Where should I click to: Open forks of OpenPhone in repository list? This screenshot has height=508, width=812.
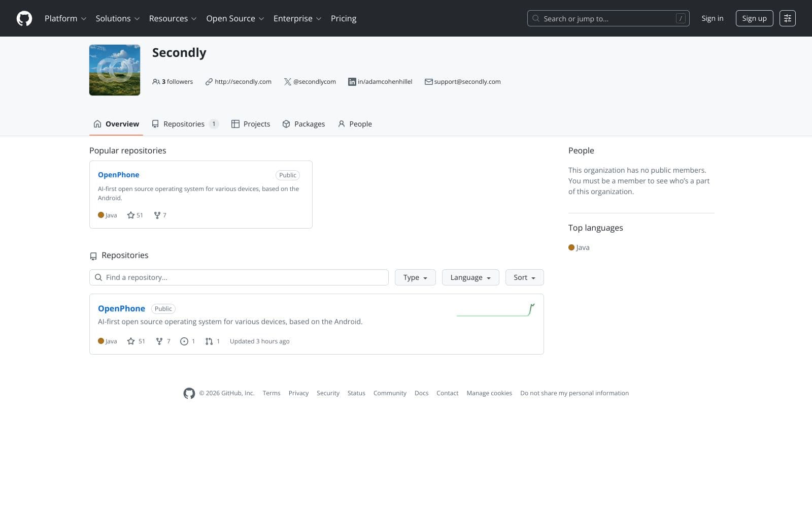click(x=163, y=341)
